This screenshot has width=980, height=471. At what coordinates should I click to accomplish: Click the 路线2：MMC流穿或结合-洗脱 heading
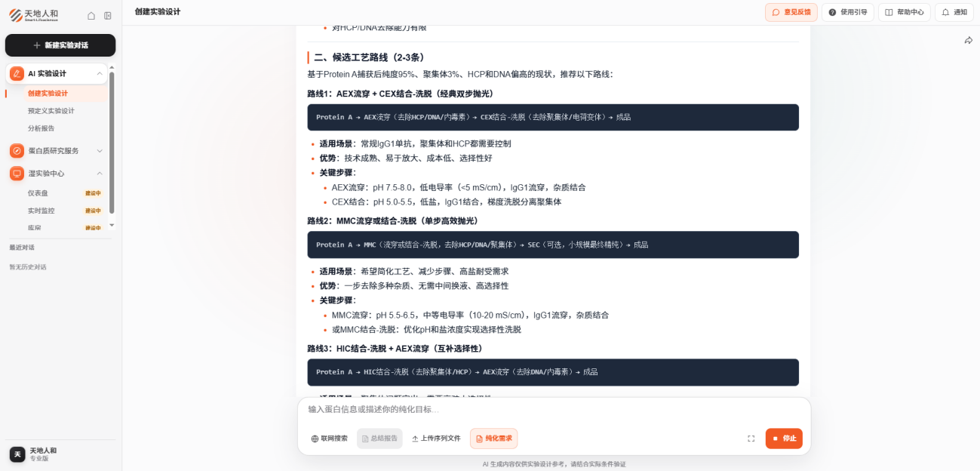click(x=392, y=221)
